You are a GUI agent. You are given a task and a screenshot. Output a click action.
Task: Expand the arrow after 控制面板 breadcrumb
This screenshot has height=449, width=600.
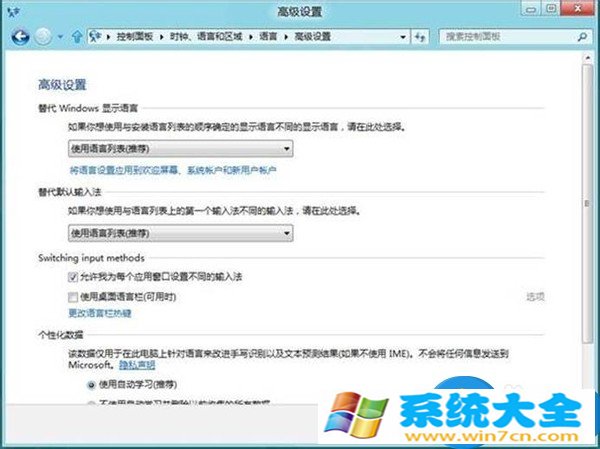[x=161, y=37]
